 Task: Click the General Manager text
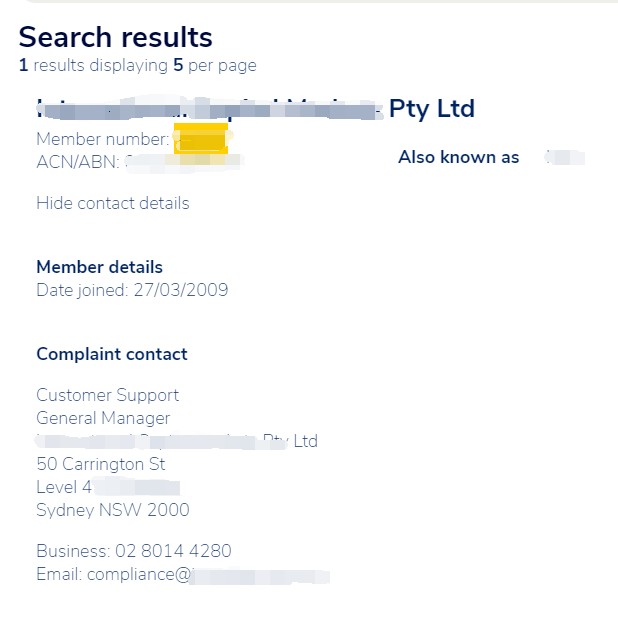pyautogui.click(x=103, y=418)
